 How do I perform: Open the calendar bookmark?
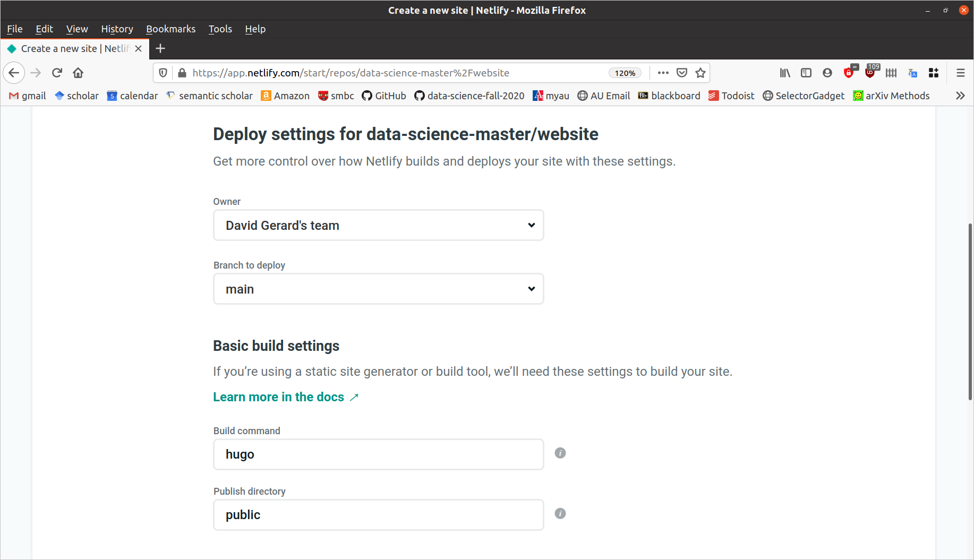[x=133, y=96]
